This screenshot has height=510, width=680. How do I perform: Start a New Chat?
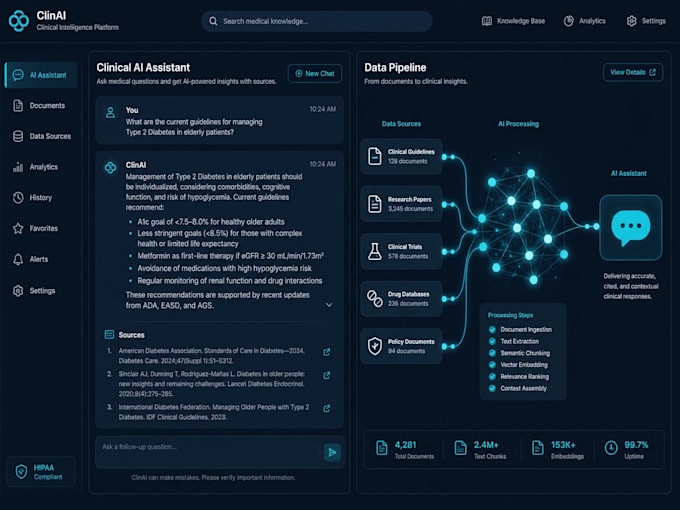[314, 74]
